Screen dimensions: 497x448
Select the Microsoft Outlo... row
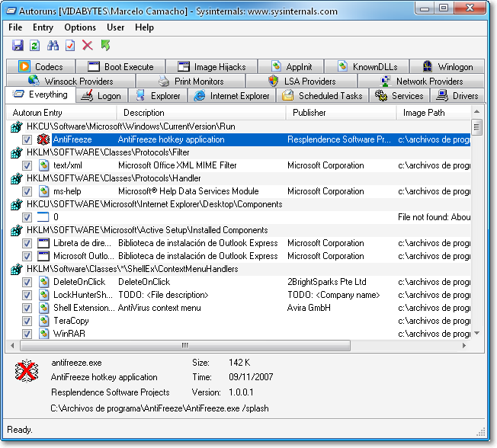tap(239, 256)
